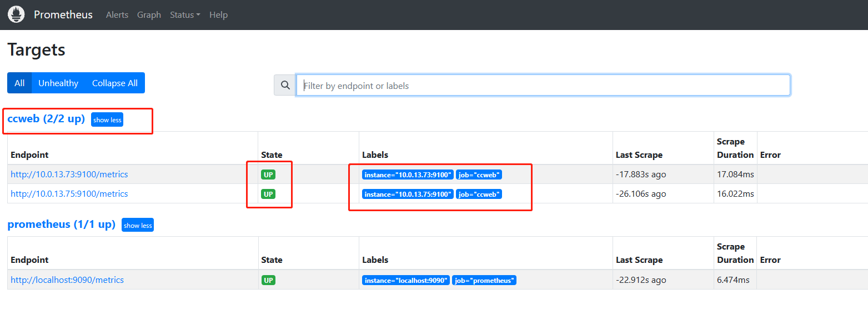This screenshot has width=868, height=324.
Task: Click the -26.106s ago last scrape value
Action: coord(641,194)
